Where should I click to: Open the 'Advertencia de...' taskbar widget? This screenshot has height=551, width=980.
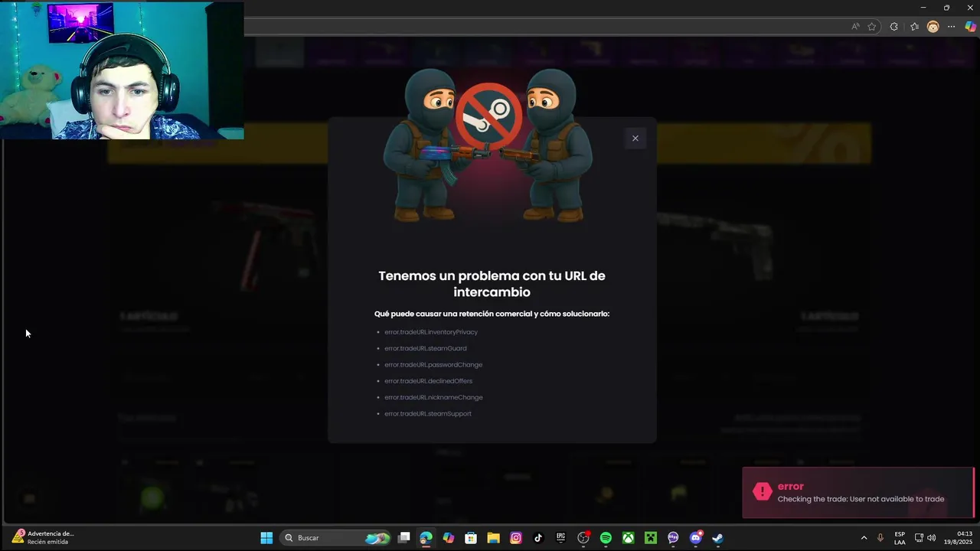click(44, 537)
